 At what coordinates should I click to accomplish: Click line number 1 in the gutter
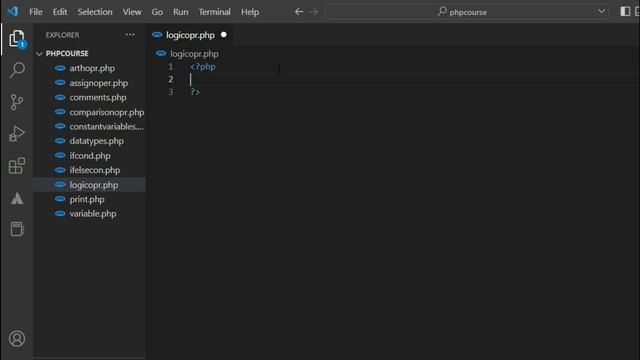coord(171,67)
